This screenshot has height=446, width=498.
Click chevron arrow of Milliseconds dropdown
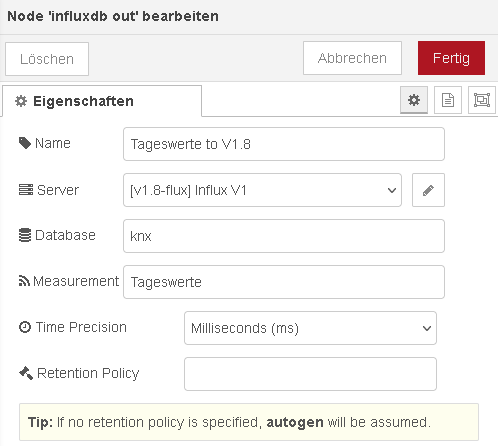coord(427,328)
